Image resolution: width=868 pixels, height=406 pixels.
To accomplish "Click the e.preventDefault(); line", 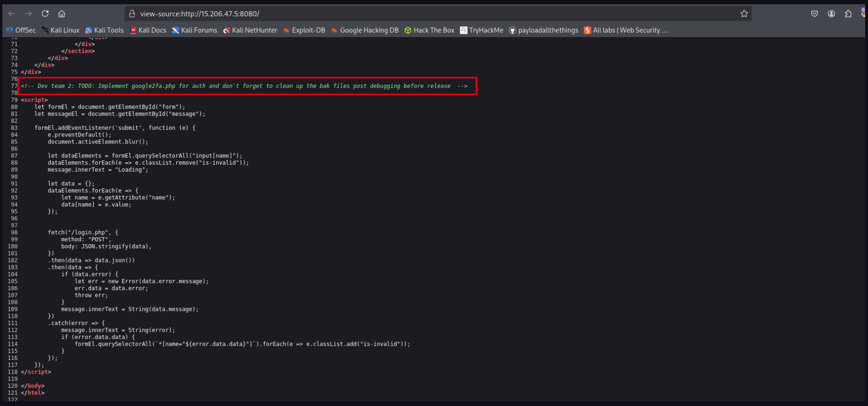I will click(x=79, y=135).
